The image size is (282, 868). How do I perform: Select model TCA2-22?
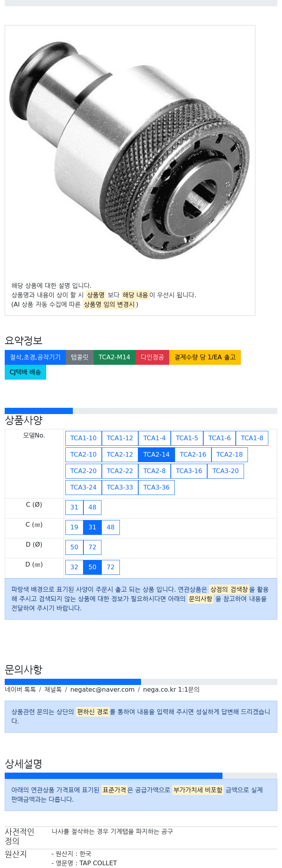pyautogui.click(x=120, y=471)
